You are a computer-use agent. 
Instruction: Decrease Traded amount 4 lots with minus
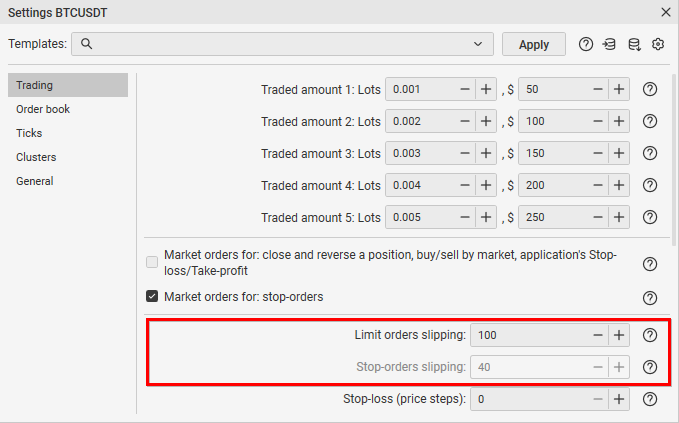point(465,185)
